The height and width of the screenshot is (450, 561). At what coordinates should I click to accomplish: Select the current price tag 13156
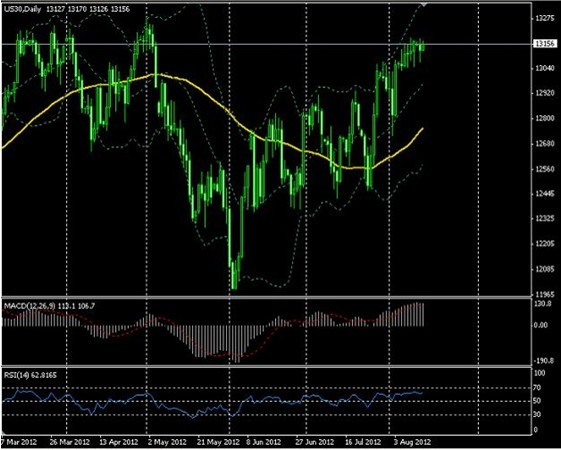pyautogui.click(x=545, y=44)
